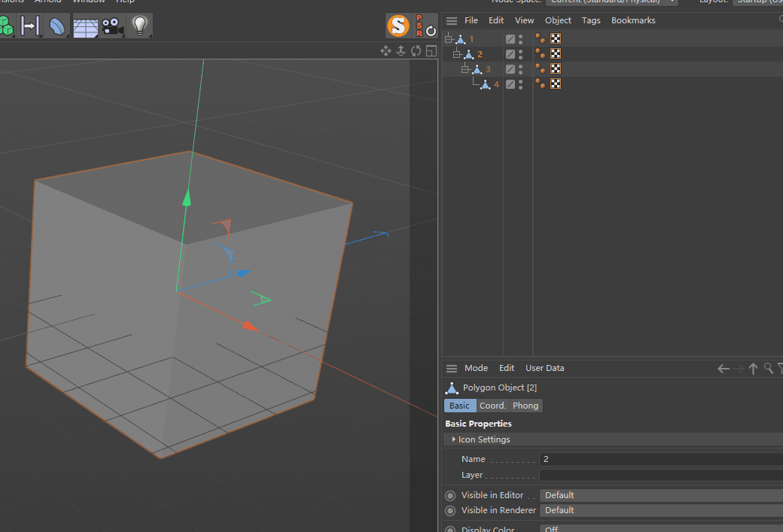The width and height of the screenshot is (783, 532).
Task: Toggle the layer square of object 1
Action: point(510,39)
